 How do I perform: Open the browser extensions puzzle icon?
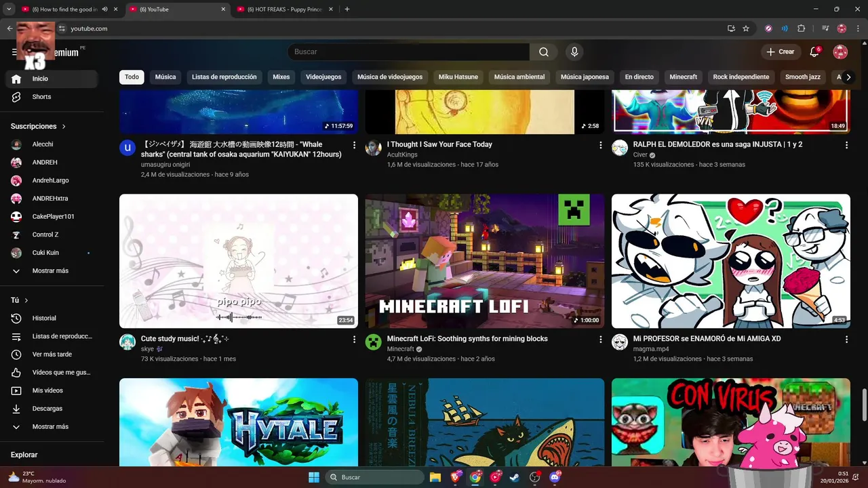coord(801,28)
